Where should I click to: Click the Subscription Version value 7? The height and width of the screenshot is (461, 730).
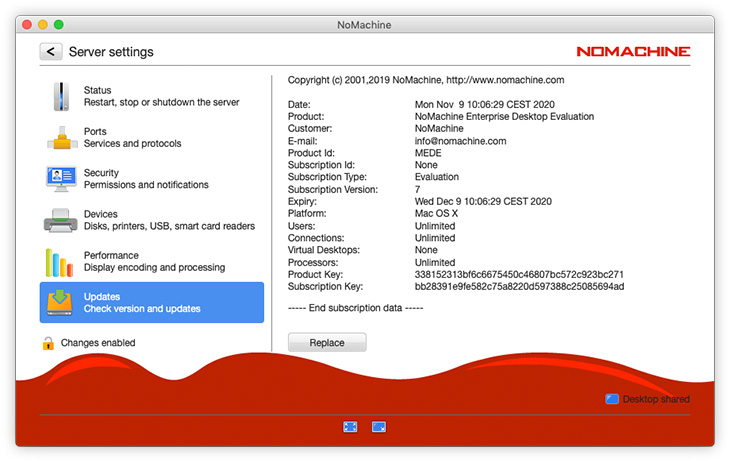click(x=418, y=190)
